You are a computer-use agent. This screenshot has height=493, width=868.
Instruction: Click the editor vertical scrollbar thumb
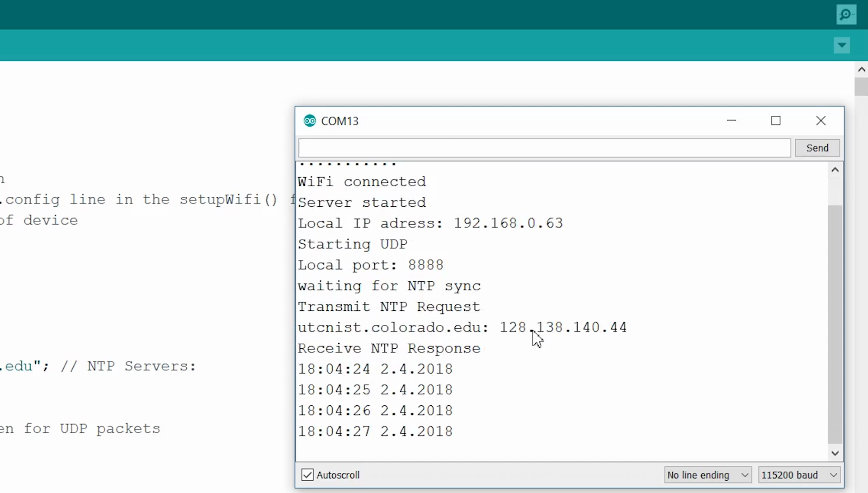(x=861, y=87)
